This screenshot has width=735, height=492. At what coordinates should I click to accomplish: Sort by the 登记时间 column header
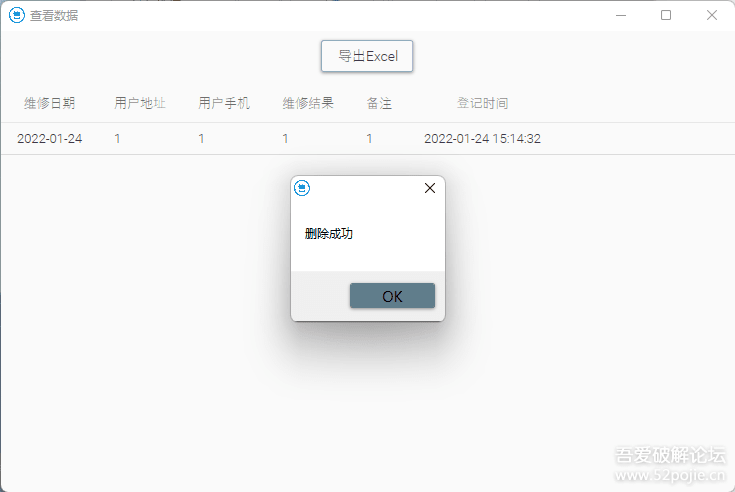(x=482, y=103)
